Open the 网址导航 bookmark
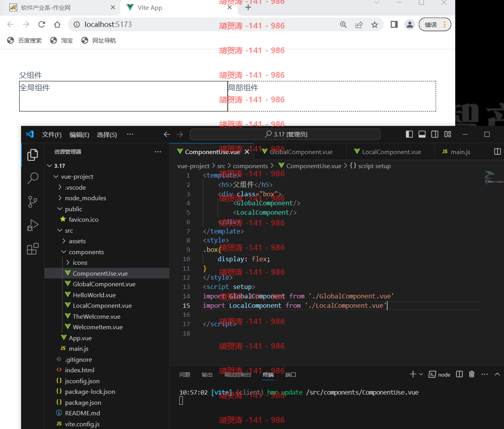The width and height of the screenshot is (504, 429). point(99,41)
